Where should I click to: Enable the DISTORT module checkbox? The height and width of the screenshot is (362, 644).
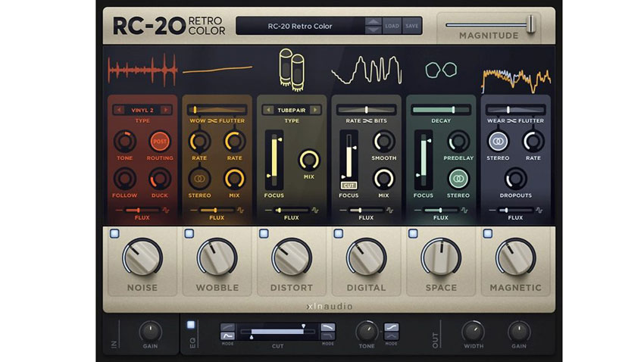pos(264,233)
